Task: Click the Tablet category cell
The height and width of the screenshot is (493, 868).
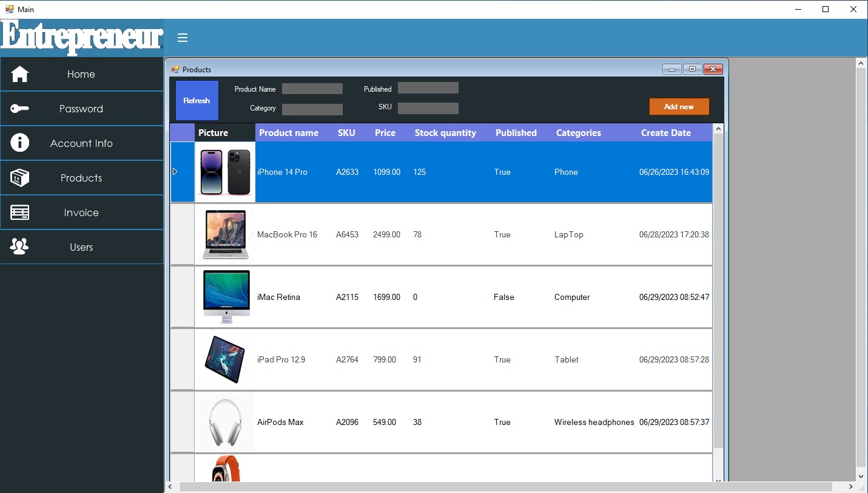Action: (x=595, y=359)
